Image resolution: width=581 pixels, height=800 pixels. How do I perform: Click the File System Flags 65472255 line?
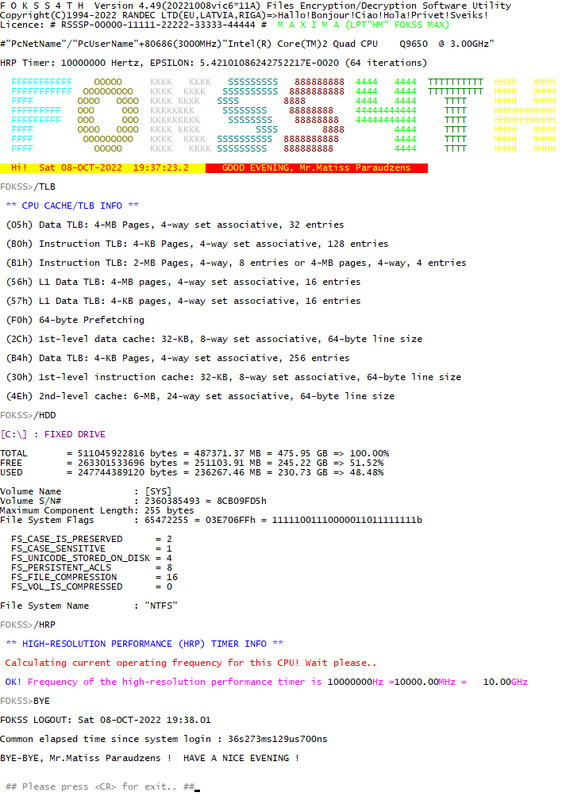tap(211, 520)
